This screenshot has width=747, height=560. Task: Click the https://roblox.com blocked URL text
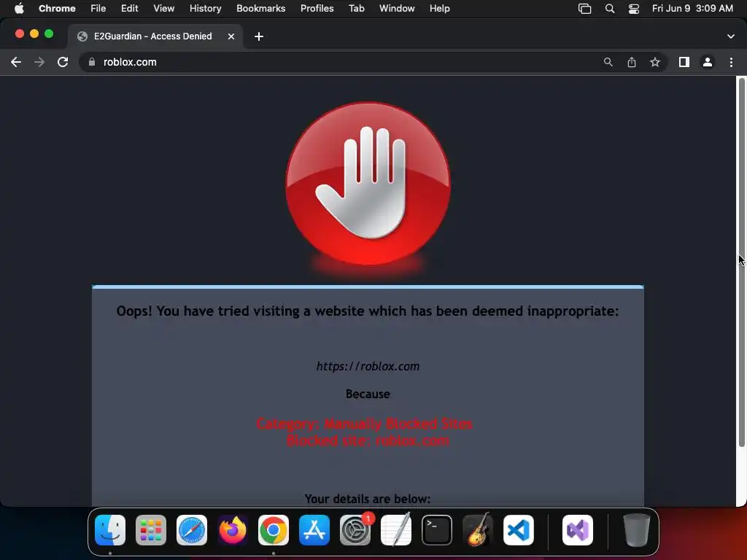(x=368, y=366)
